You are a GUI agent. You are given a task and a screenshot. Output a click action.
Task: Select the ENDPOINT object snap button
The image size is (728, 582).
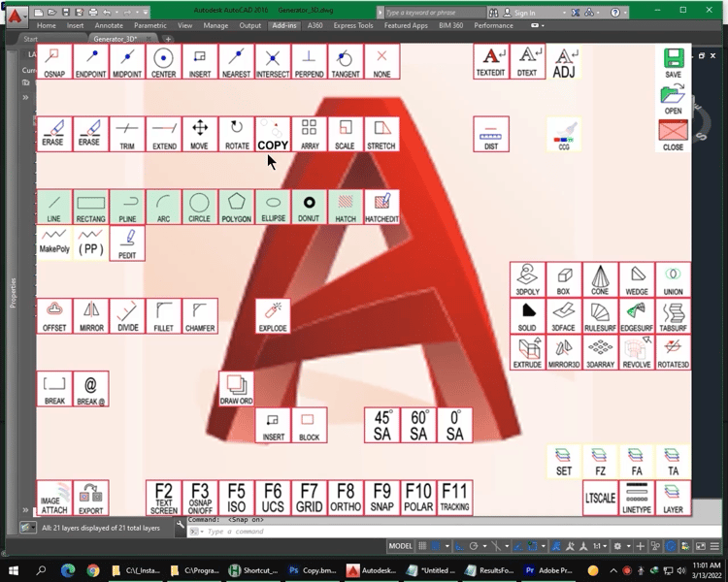click(90, 61)
